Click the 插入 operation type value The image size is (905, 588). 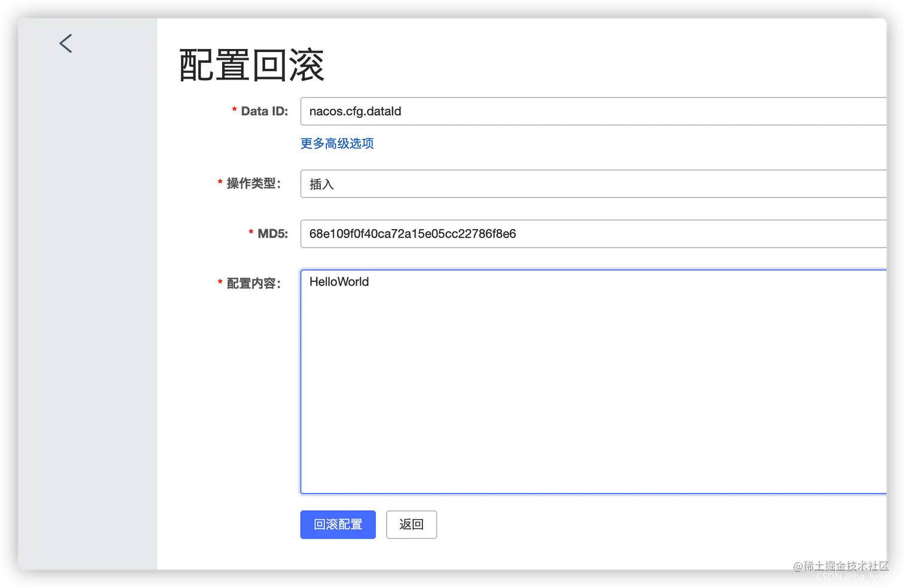click(x=321, y=184)
